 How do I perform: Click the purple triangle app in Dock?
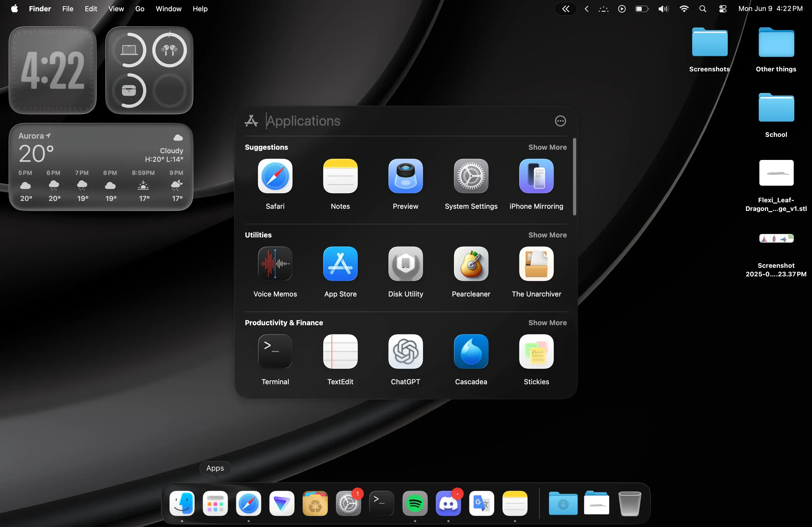282,503
